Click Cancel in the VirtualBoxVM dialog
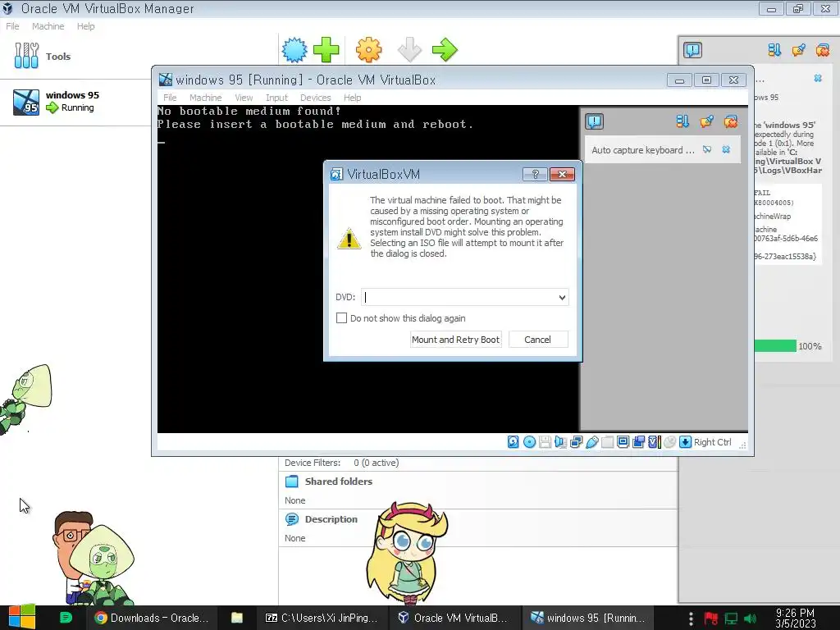This screenshot has width=840, height=630. pyautogui.click(x=537, y=339)
